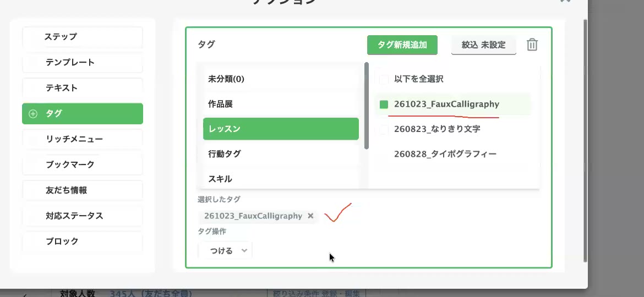Image resolution: width=644 pixels, height=297 pixels.
Task: Click the 絞り込み条件 登録・編集 button behind modal
Action: pos(316,293)
